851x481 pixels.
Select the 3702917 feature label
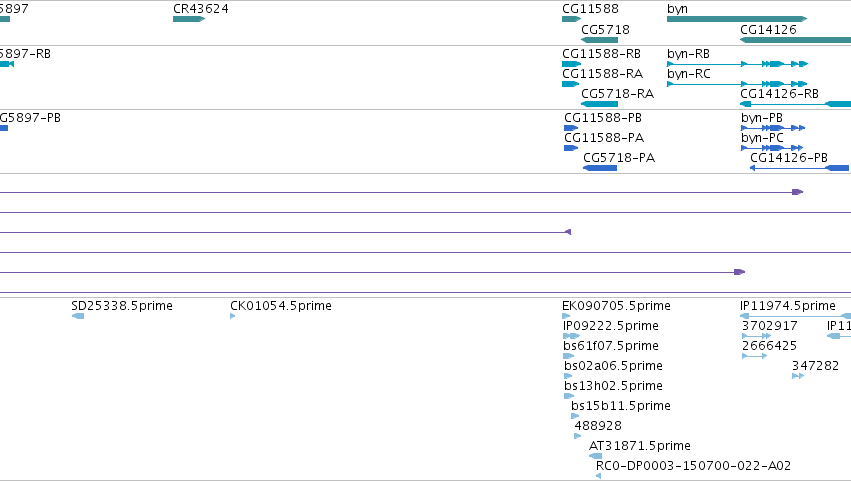770,326
